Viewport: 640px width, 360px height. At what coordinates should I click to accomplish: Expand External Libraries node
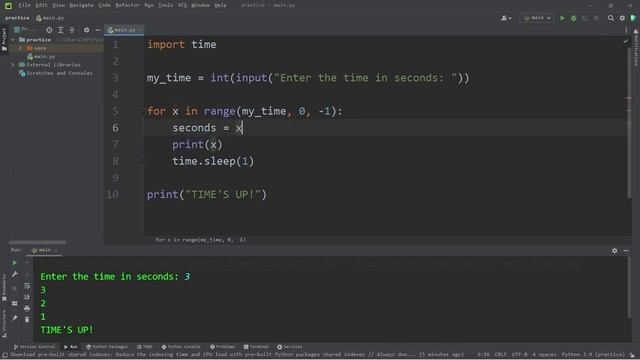point(13,65)
